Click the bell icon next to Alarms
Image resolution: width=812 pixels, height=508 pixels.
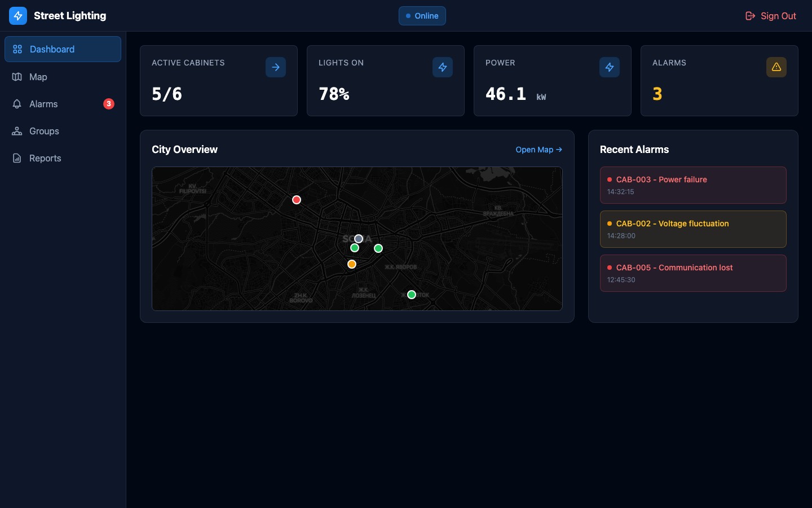17,104
